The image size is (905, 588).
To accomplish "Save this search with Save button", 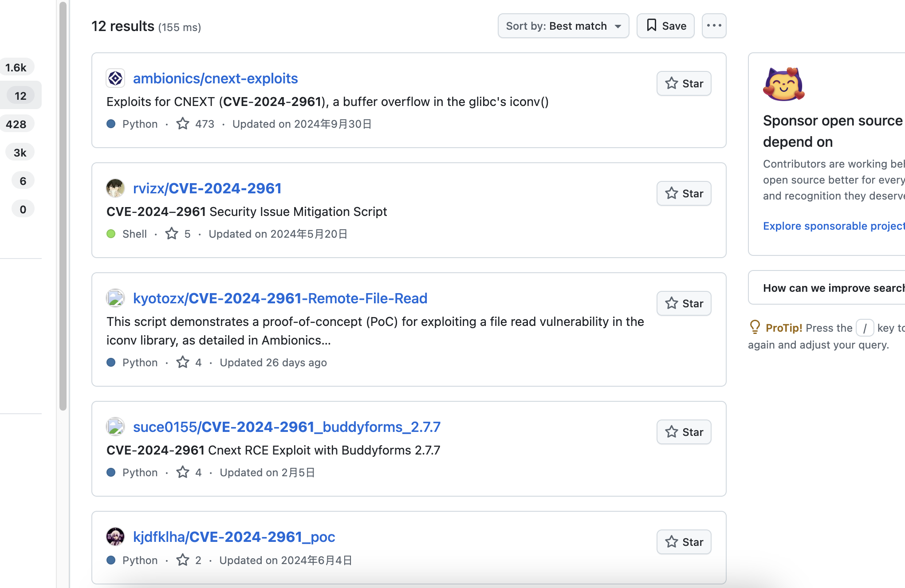I will click(665, 26).
